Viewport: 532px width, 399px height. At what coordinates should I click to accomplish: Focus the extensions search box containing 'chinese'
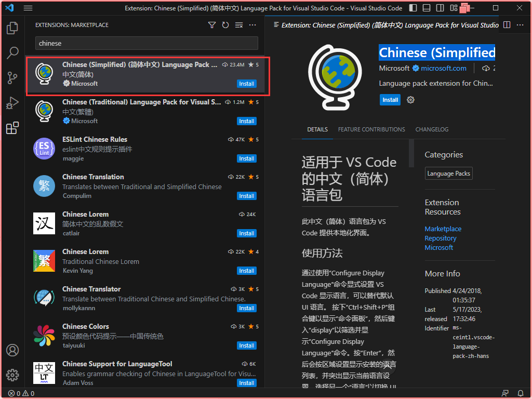click(147, 43)
